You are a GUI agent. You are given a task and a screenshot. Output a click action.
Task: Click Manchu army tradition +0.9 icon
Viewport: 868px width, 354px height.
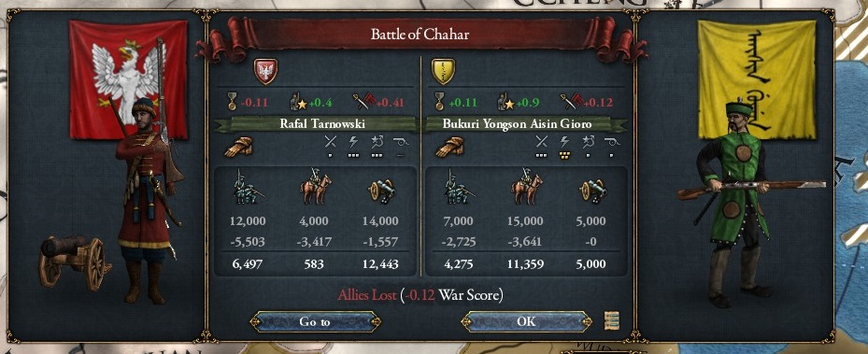point(506,102)
